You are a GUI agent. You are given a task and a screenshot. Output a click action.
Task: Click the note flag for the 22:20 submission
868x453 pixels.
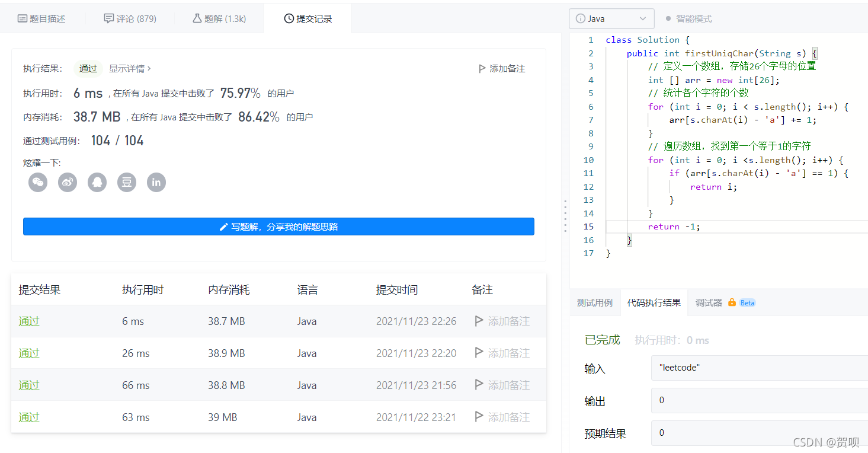pos(479,353)
